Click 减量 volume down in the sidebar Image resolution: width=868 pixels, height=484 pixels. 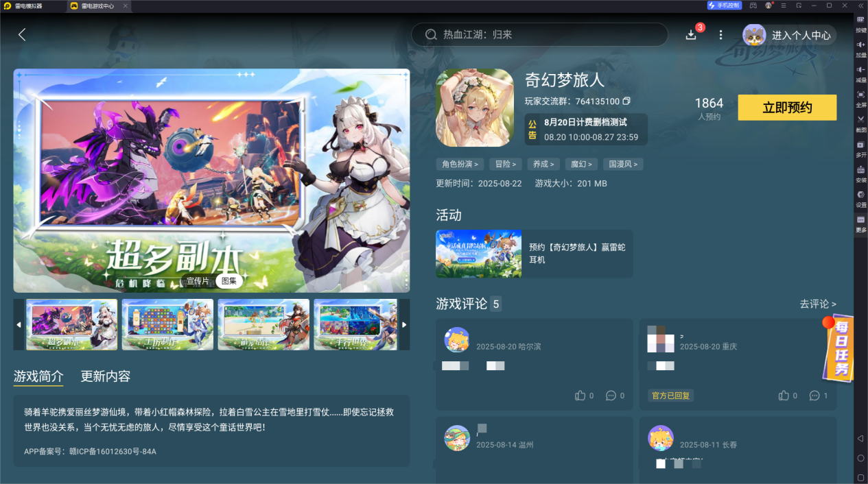pyautogui.click(x=860, y=73)
